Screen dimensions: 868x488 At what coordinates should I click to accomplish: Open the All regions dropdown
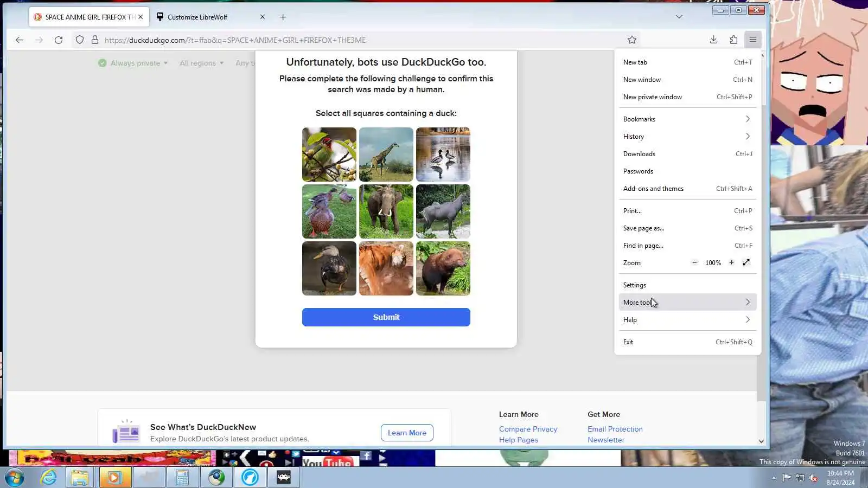click(x=201, y=63)
